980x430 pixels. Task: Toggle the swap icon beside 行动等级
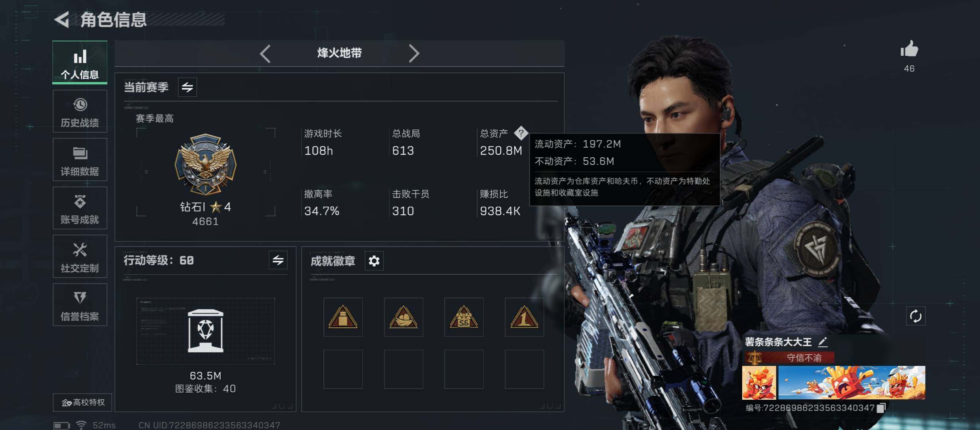pos(278,260)
